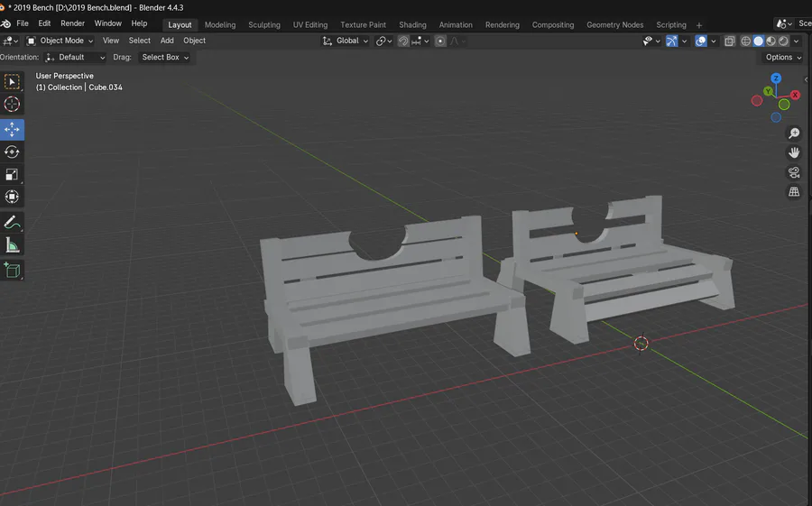This screenshot has width=812, height=506.
Task: Open shading options dropdown arrow
Action: [797, 41]
